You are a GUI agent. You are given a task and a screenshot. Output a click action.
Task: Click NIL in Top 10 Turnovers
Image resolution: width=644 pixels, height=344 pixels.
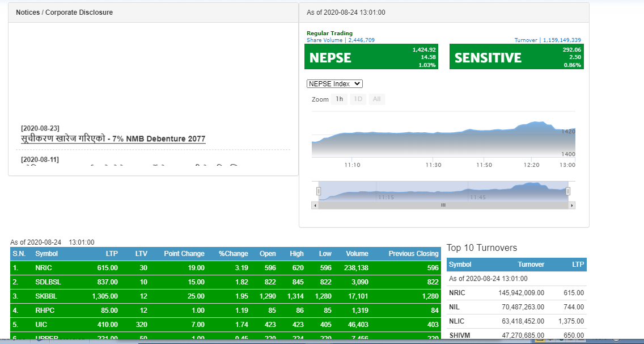(454, 307)
